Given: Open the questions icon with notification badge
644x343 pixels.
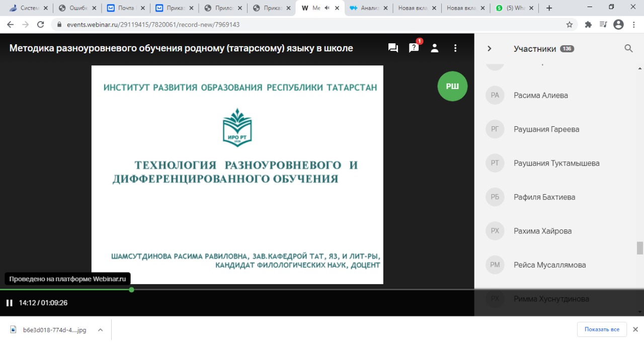Looking at the screenshot, I should click(x=414, y=48).
